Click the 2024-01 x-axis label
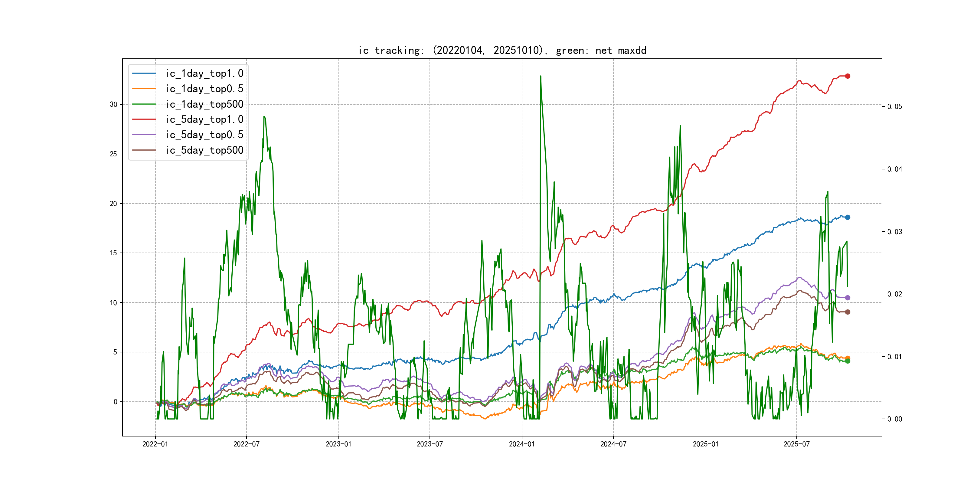Viewport: 980px width, 490px height. [x=521, y=444]
